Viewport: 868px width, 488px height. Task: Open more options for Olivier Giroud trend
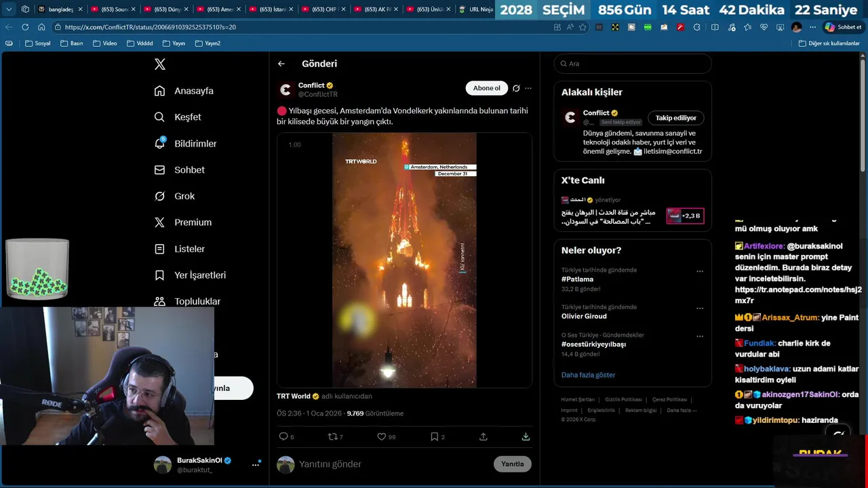[700, 308]
